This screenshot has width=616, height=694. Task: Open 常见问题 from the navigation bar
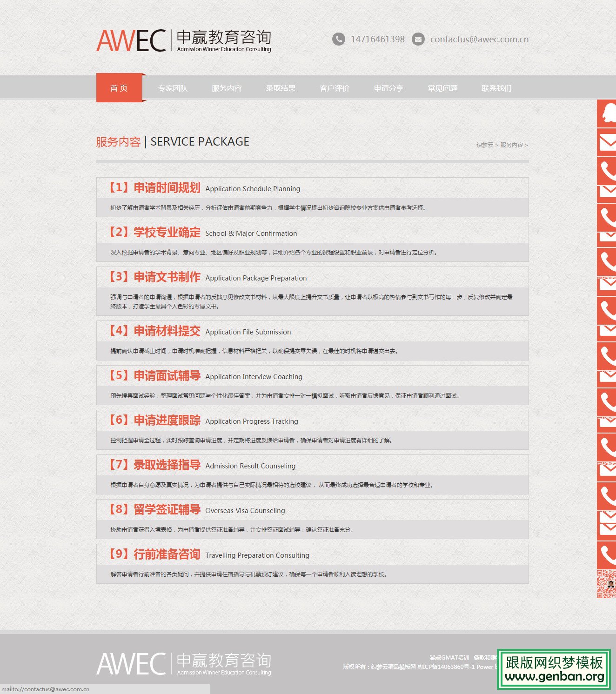442,88
